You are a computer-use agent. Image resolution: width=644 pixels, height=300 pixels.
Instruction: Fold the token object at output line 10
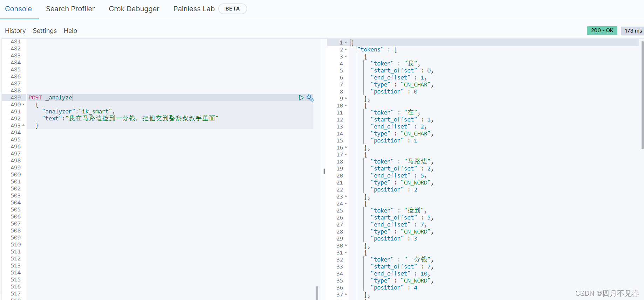coord(346,105)
